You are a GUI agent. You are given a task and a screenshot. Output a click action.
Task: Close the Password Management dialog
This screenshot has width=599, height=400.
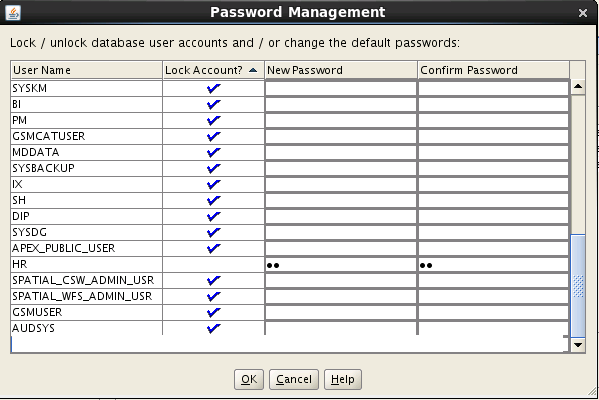click(583, 13)
